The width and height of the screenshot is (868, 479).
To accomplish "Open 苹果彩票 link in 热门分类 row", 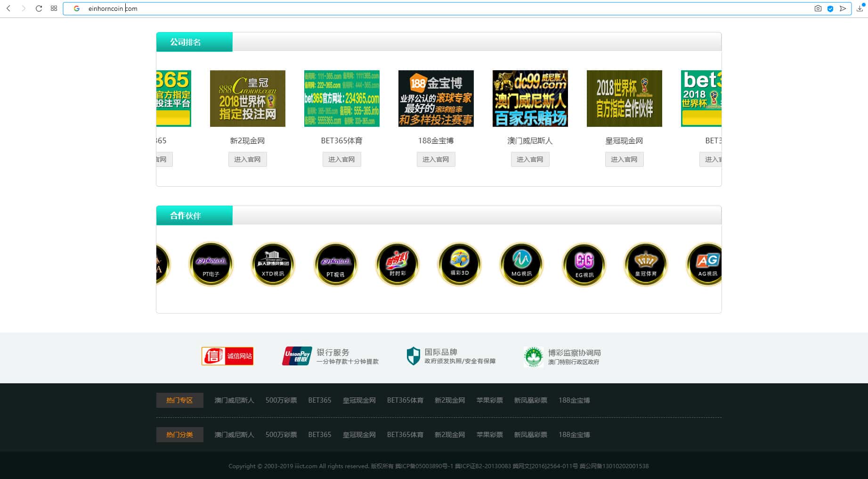I will pyautogui.click(x=490, y=435).
